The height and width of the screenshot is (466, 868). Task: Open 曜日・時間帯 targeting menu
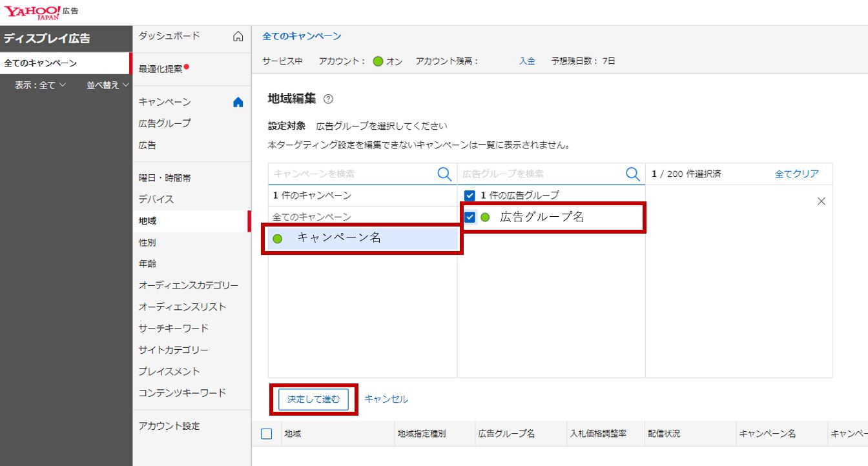coord(165,178)
